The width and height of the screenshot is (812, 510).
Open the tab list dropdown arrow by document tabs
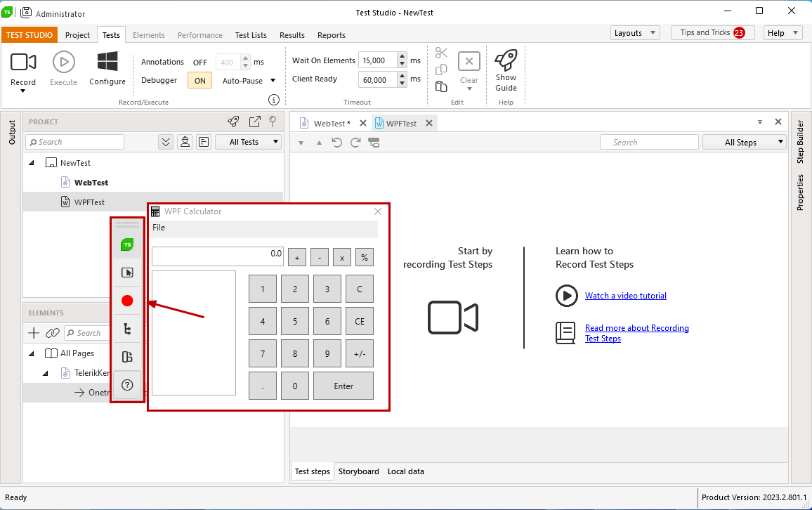pos(760,122)
